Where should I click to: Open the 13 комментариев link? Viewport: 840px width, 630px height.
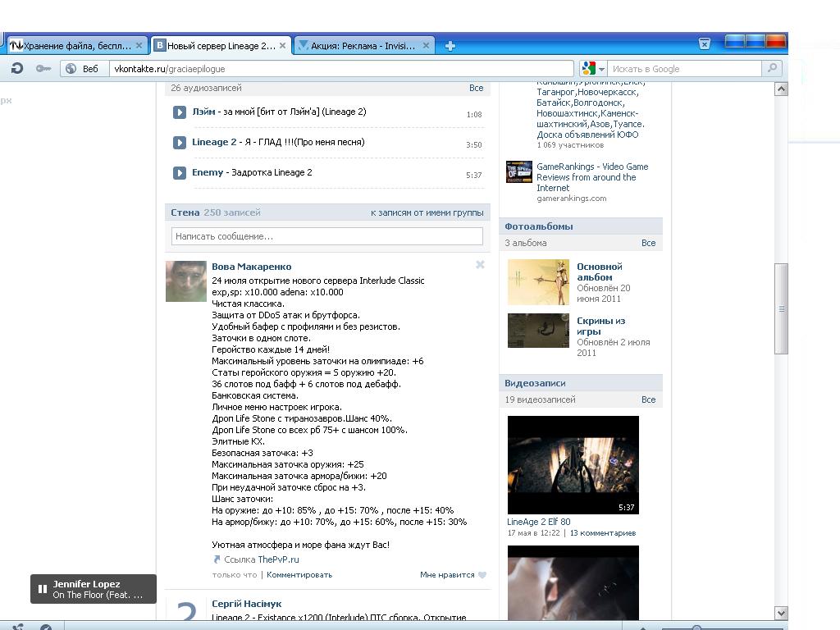(603, 533)
